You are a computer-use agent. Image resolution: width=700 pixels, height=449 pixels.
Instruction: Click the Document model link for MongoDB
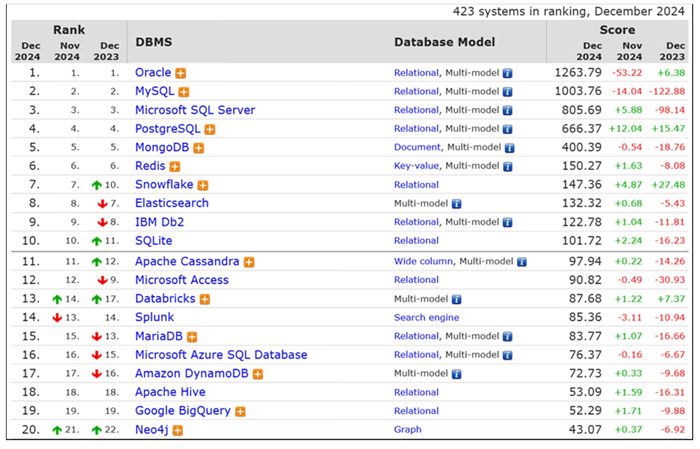pyautogui.click(x=417, y=147)
